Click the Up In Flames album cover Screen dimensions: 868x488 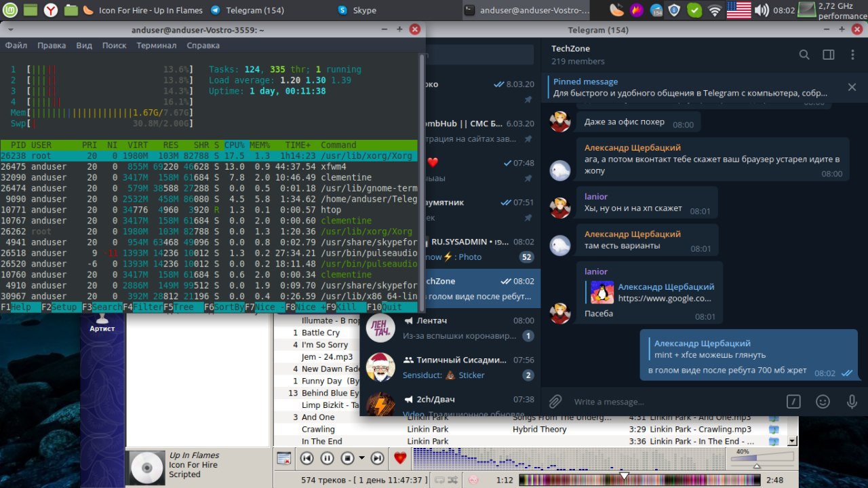[146, 468]
